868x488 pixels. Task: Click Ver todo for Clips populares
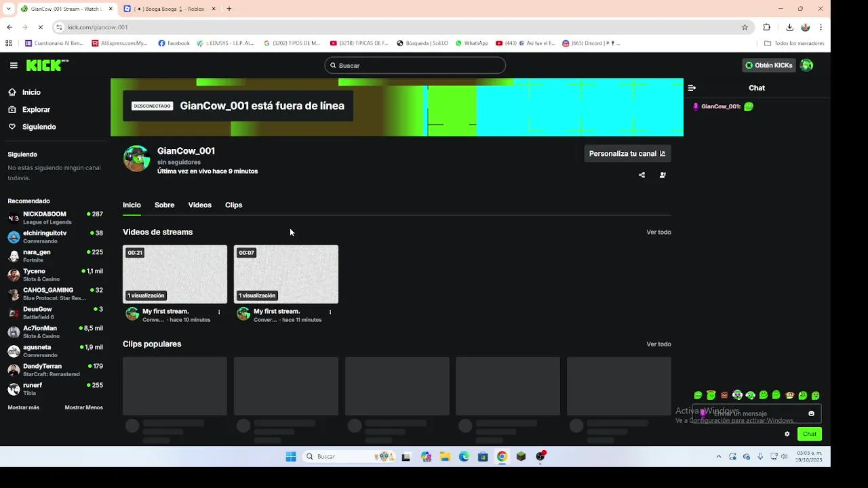pyautogui.click(x=658, y=344)
